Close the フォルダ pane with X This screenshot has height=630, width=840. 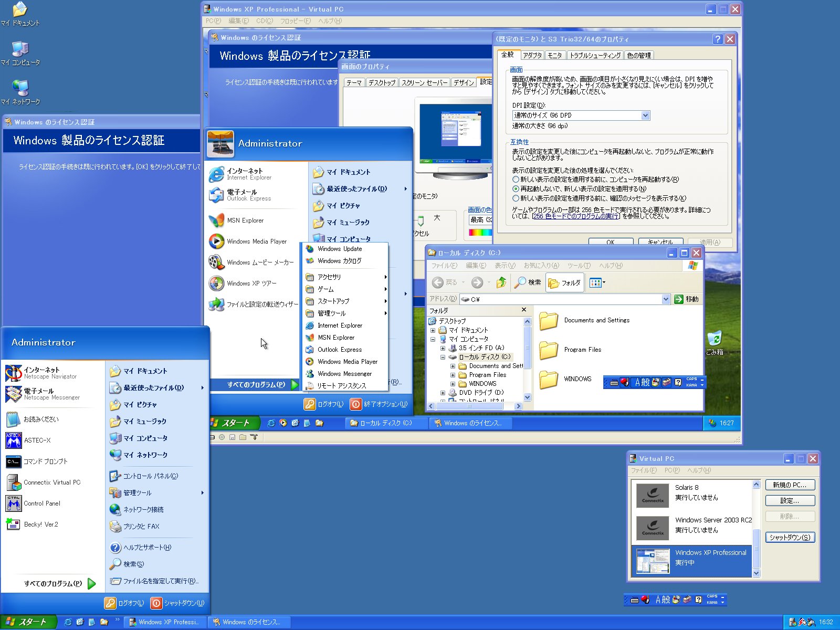point(524,310)
